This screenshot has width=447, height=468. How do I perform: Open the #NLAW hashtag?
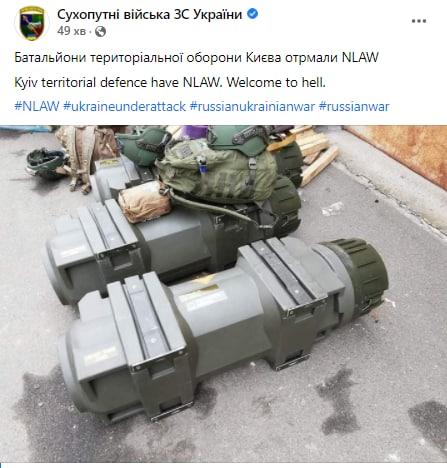pos(37,107)
